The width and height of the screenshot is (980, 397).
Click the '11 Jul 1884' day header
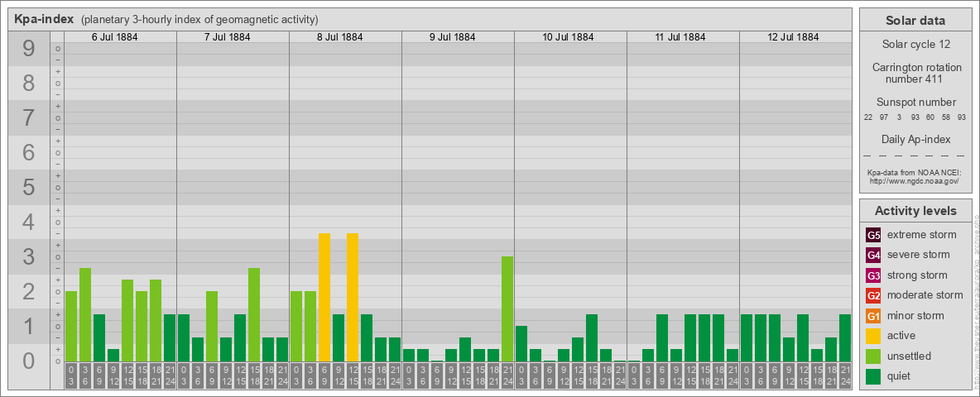pos(680,37)
